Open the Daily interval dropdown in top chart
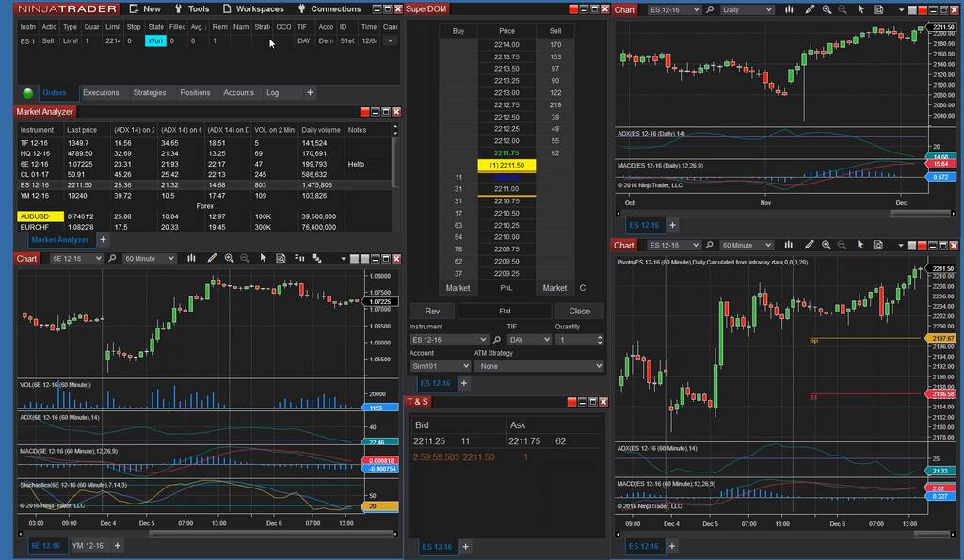The image size is (964, 560). click(747, 9)
